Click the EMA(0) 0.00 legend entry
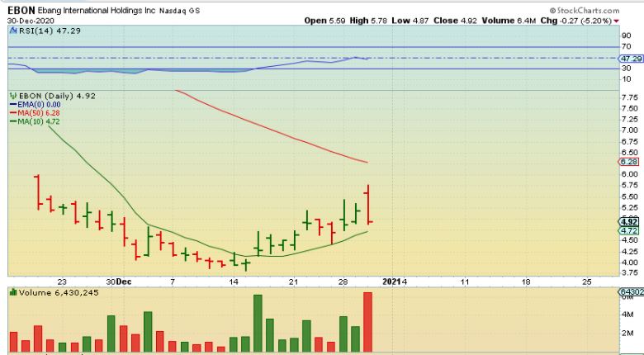 coord(35,105)
